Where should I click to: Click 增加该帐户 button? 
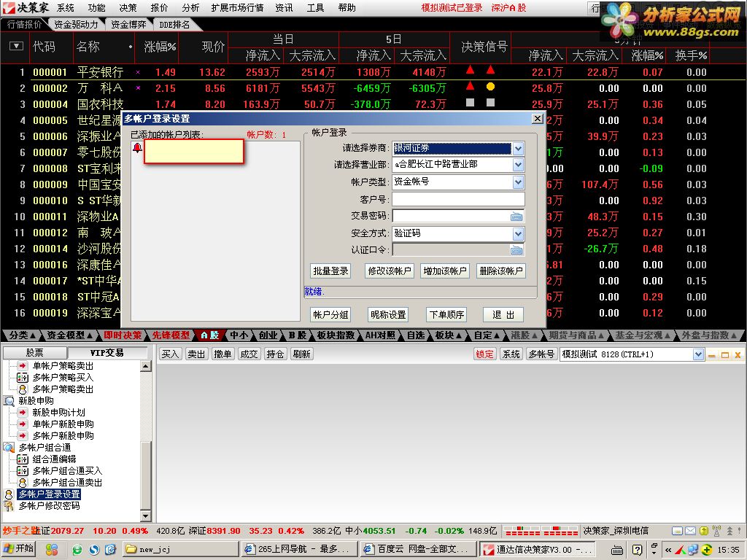pyautogui.click(x=444, y=271)
